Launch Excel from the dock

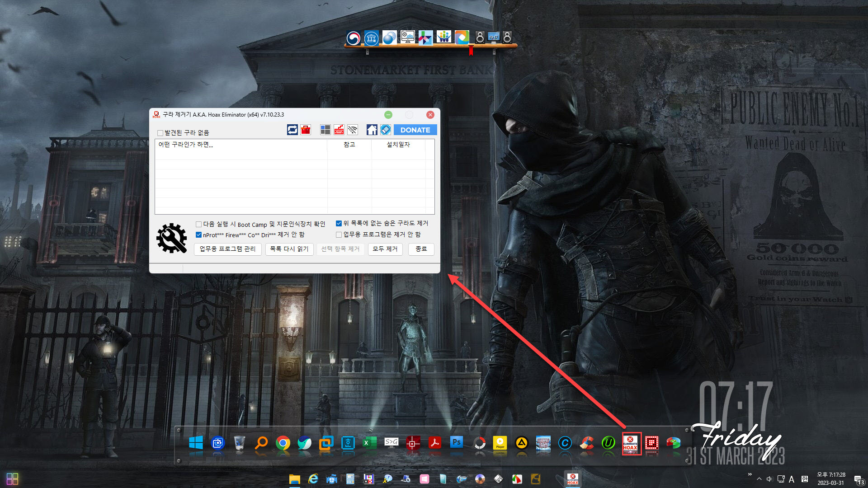point(370,443)
